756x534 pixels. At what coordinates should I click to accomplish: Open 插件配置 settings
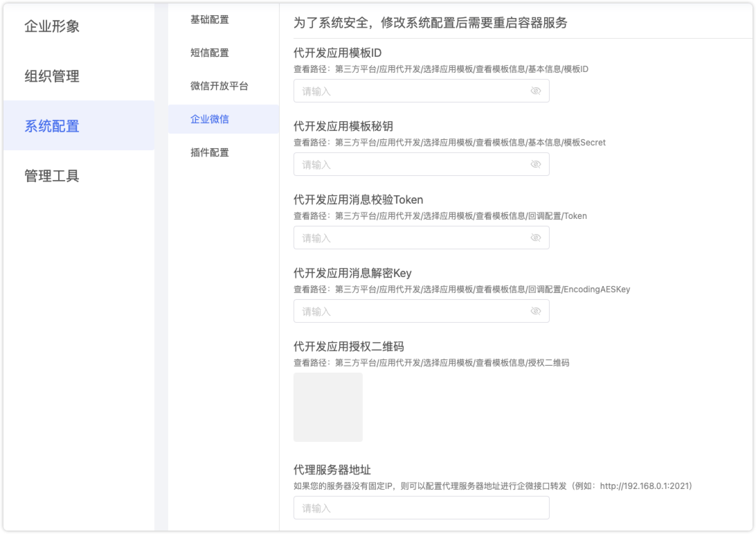210,152
